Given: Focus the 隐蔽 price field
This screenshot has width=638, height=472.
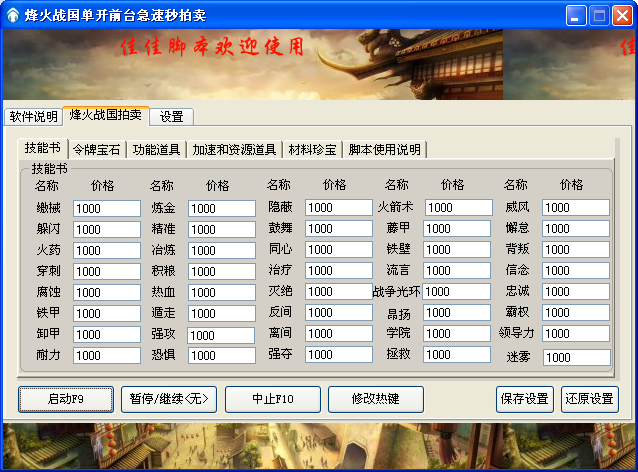Looking at the screenshot, I should [339, 208].
